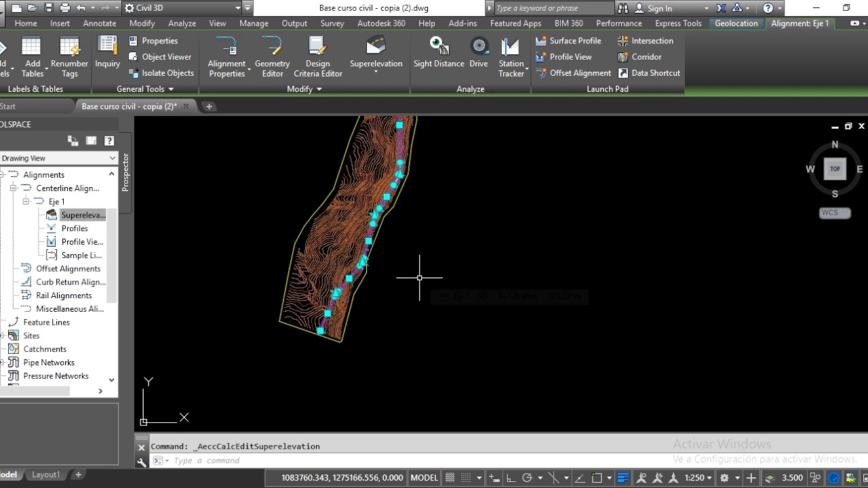Create a Surface Profile
This screenshot has height=488, width=868.
coord(568,41)
